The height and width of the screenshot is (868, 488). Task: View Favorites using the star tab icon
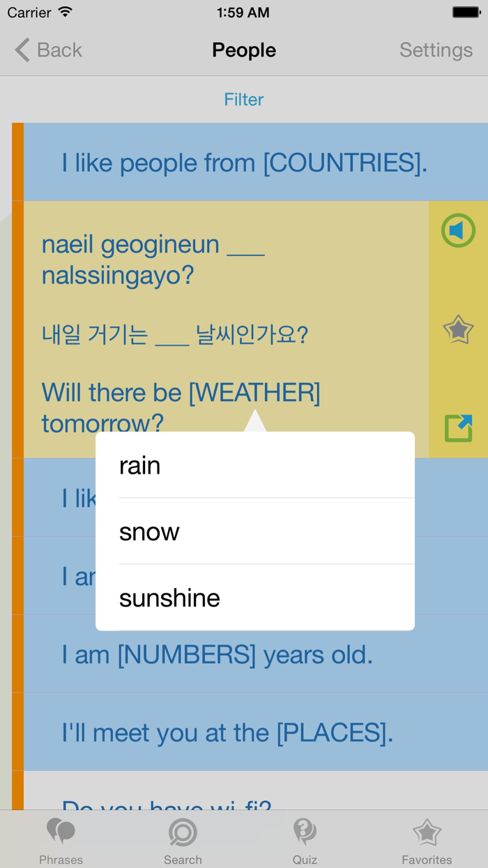[427, 837]
